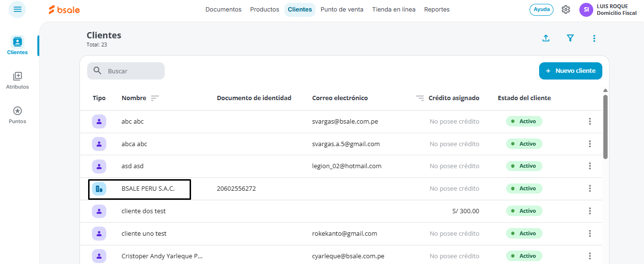Image resolution: width=644 pixels, height=264 pixels.
Task: Open Atributos in the left sidebar
Action: click(x=17, y=80)
